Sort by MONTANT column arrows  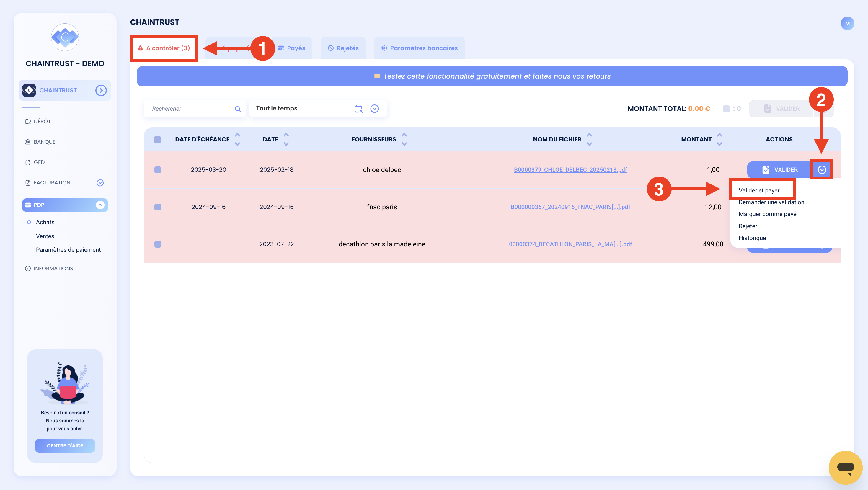[719, 139]
